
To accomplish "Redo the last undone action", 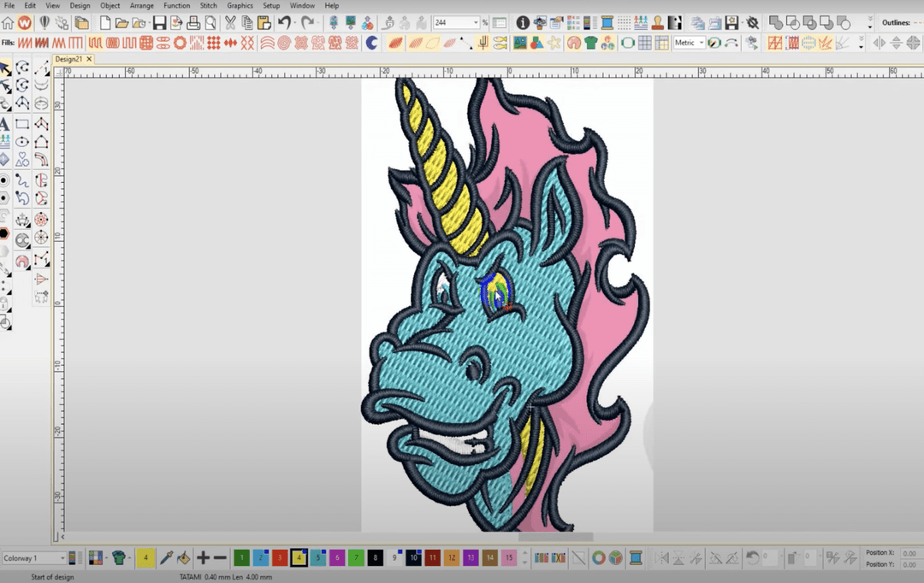I will (307, 23).
